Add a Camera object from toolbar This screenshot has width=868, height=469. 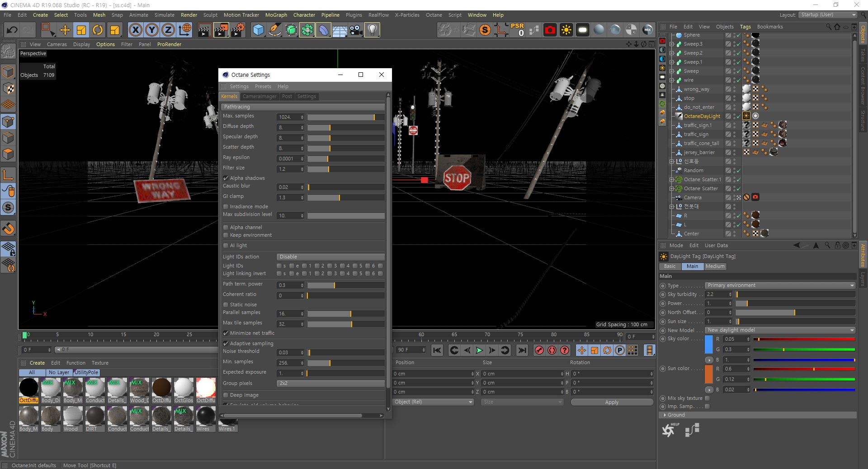(356, 30)
